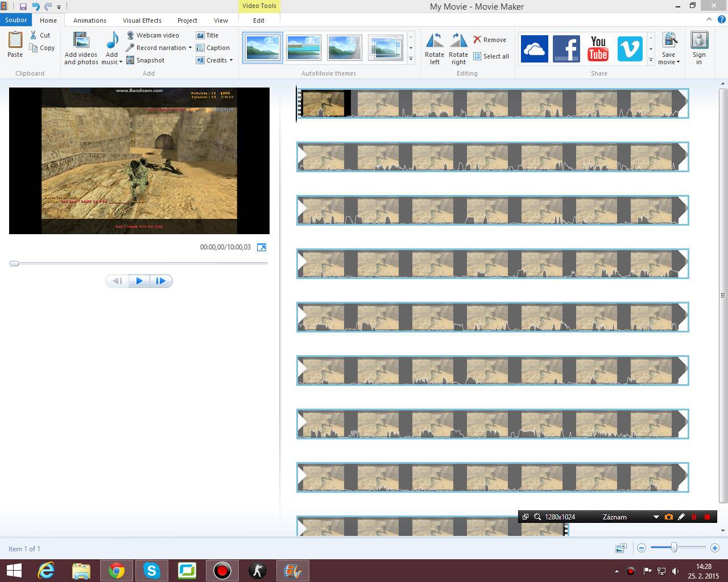This screenshot has height=582, width=728.
Task: Change thumbnail size icon in status bar
Action: [x=621, y=548]
